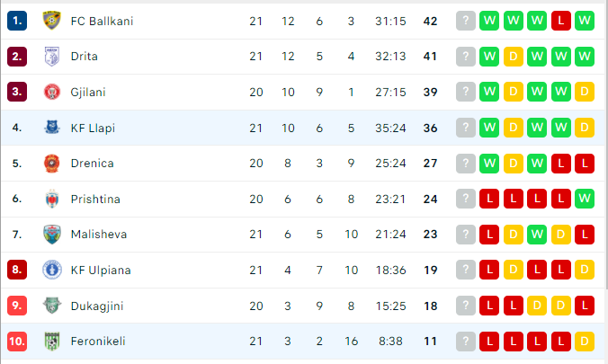Open the FC Ballkani team link
This screenshot has width=608, height=364.
click(102, 21)
